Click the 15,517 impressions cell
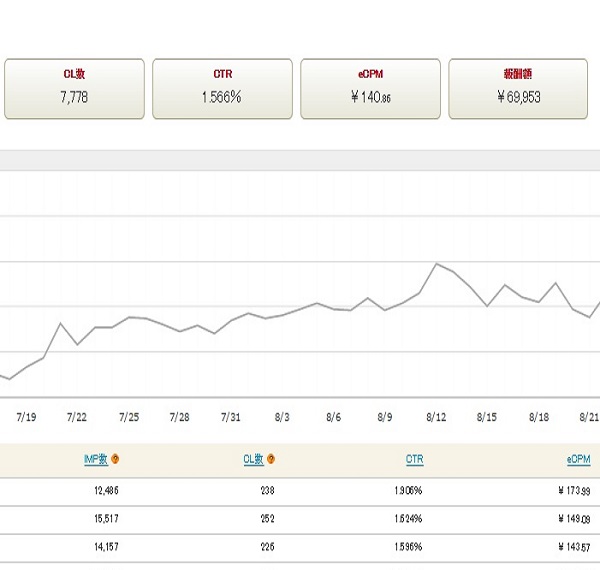Screen dimensions: 600x570 pyautogui.click(x=106, y=519)
